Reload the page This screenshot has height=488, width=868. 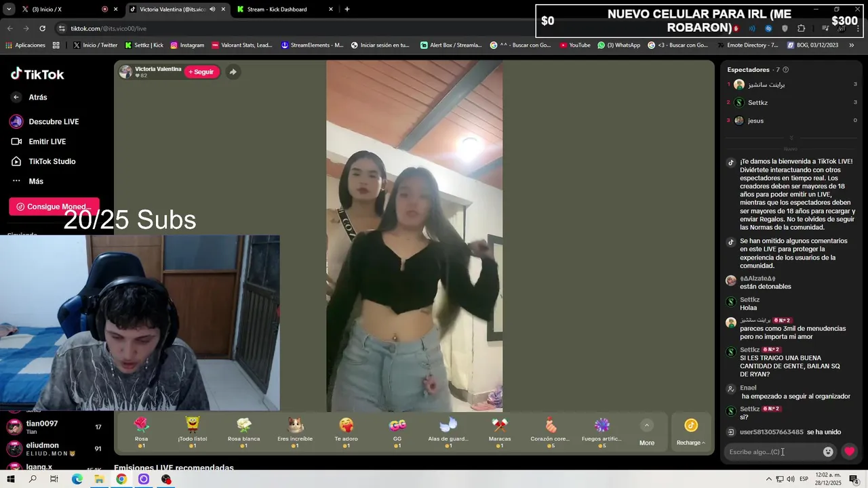pos(42,28)
